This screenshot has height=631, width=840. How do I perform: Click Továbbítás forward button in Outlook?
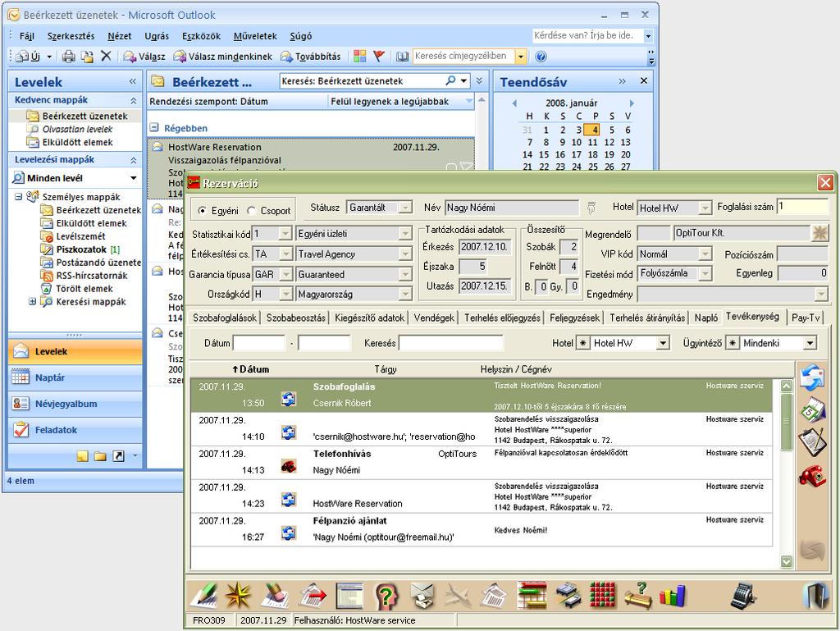point(311,57)
